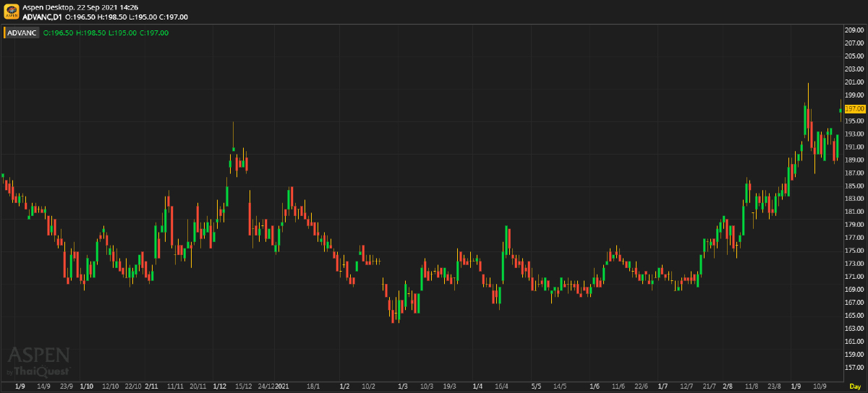Click the header text 'Aspen Desktop. 22 Sep 2021 14:26'
The image size is (868, 393).
[x=80, y=7]
